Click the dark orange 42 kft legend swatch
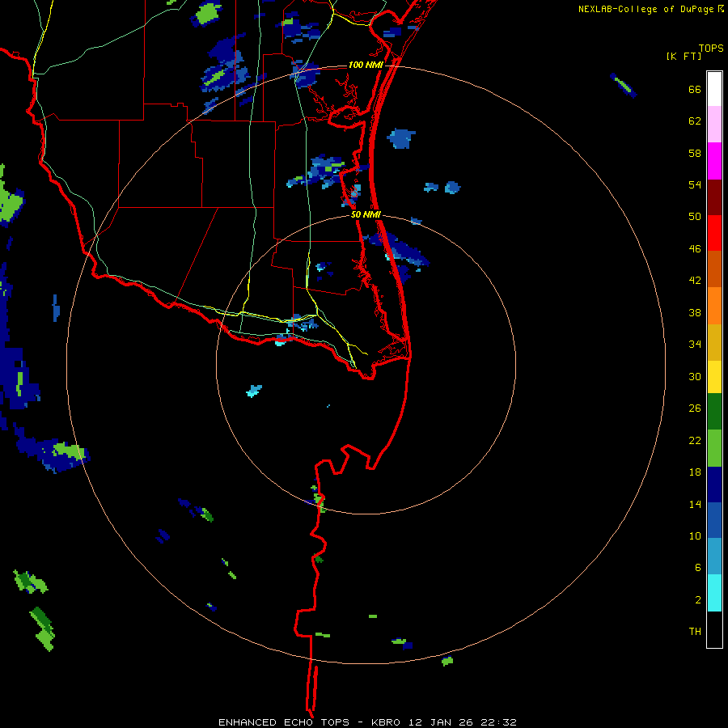This screenshot has height=728, width=728. pos(714,269)
